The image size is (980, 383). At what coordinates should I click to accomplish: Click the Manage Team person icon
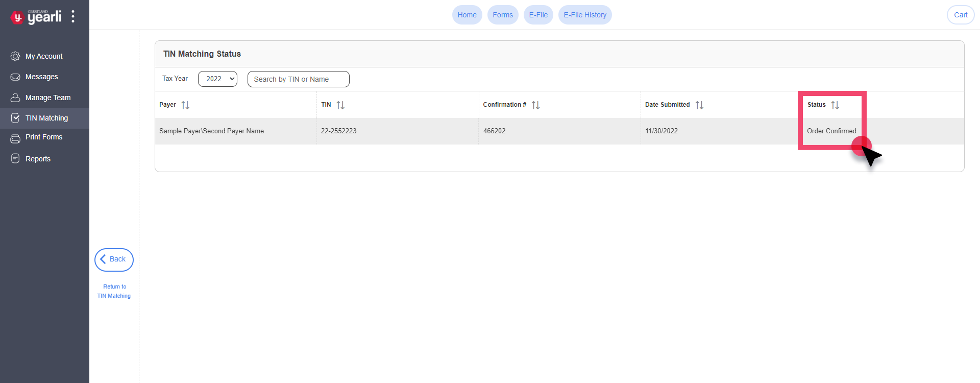click(15, 98)
